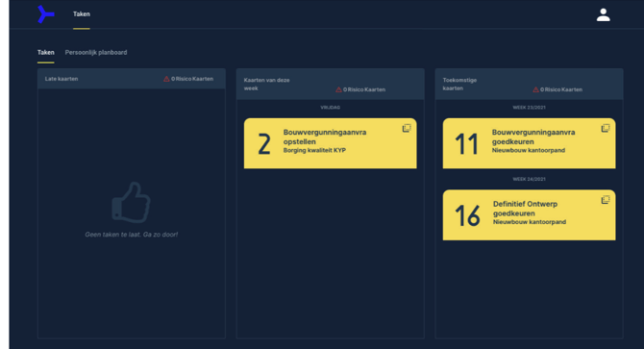This screenshot has height=349, width=644.
Task: Click the VRIJDAG day label
Action: (x=331, y=108)
